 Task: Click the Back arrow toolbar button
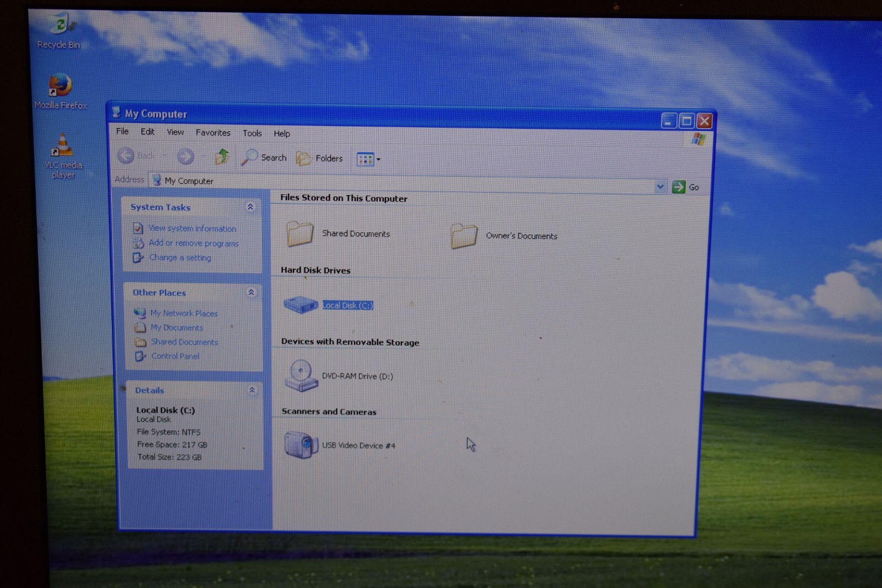[x=126, y=156]
